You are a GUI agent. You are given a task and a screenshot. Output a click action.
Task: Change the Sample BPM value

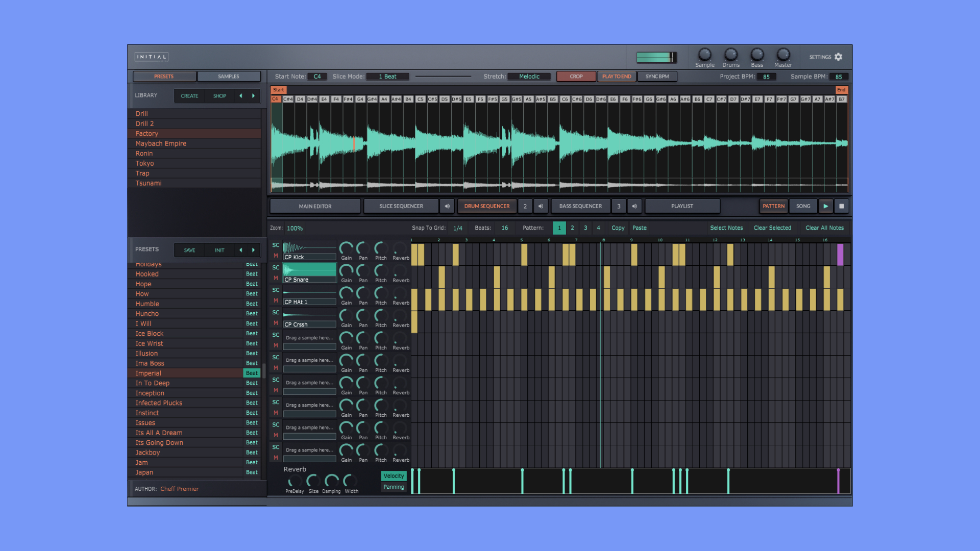point(839,77)
